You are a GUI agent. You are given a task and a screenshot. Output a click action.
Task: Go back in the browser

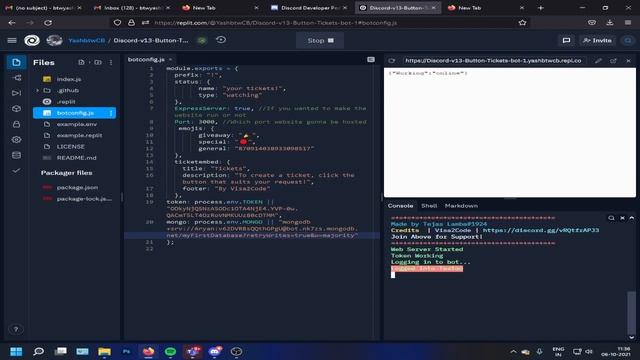pos(12,23)
